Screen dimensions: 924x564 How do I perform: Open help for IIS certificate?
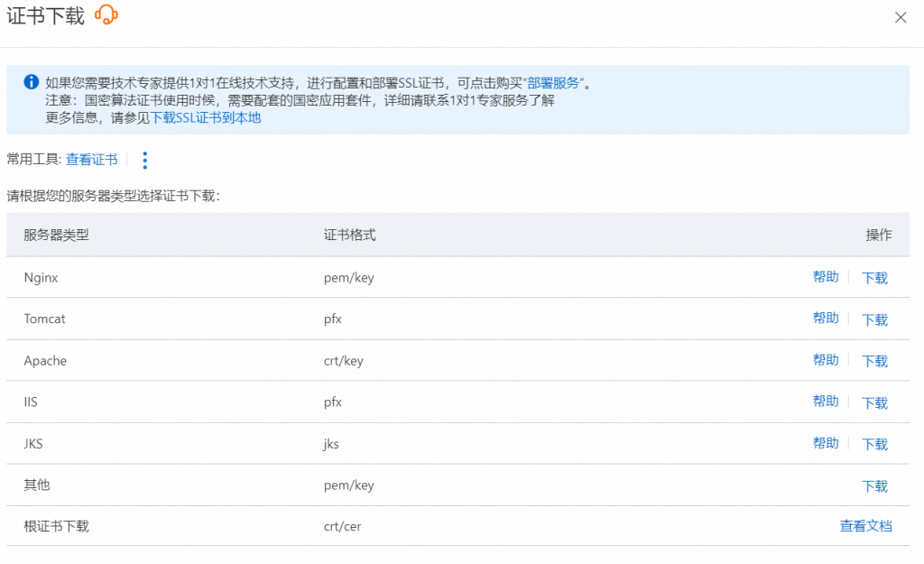pyautogui.click(x=825, y=402)
